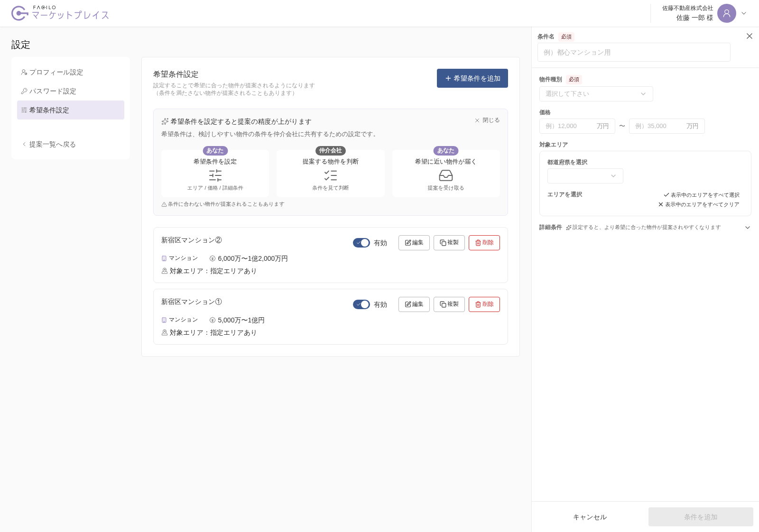Open 都道府県を選択 dropdown
The width and height of the screenshot is (759, 532).
(x=585, y=176)
